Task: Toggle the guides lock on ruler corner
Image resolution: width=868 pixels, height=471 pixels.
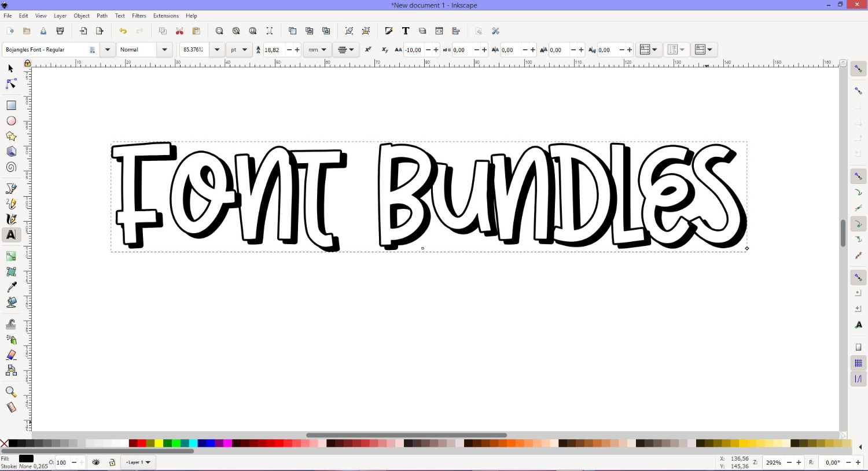Action: (27, 63)
